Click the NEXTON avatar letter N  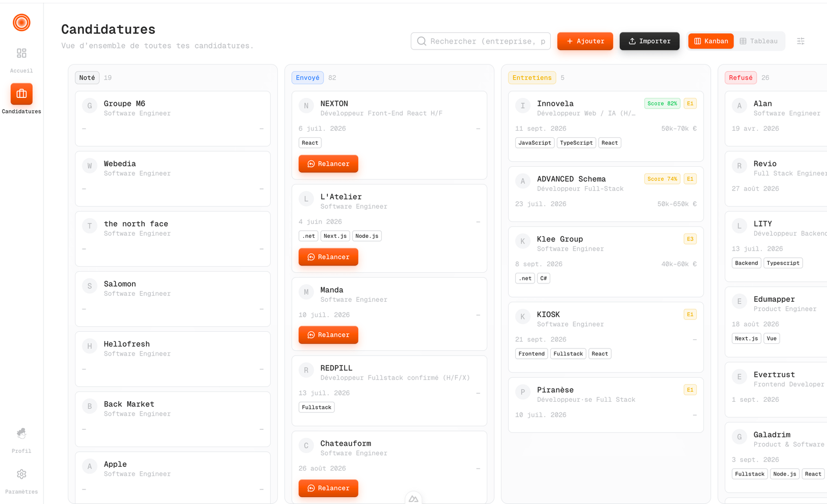(x=306, y=106)
